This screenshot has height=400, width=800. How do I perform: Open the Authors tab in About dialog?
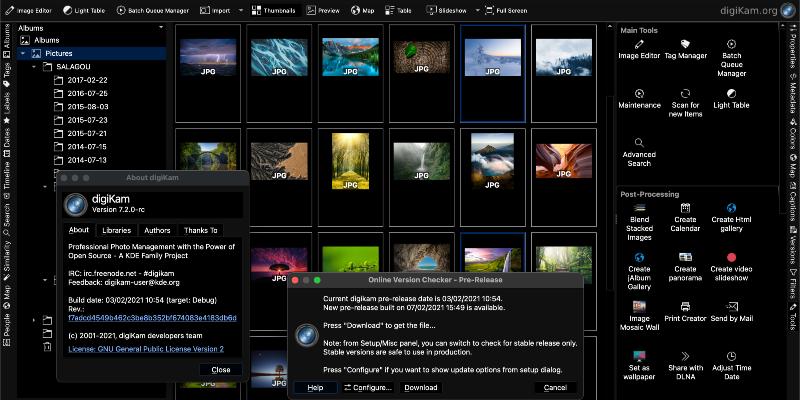click(x=157, y=230)
